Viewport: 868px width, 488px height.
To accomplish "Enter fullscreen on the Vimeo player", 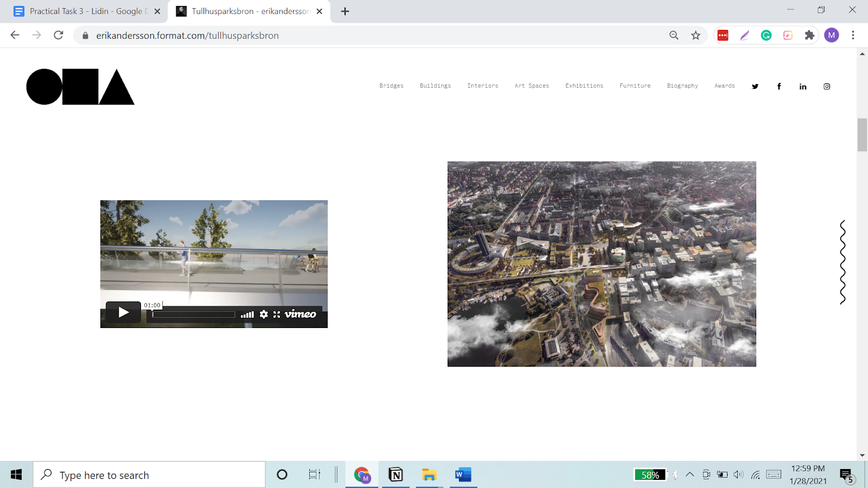I will [277, 314].
